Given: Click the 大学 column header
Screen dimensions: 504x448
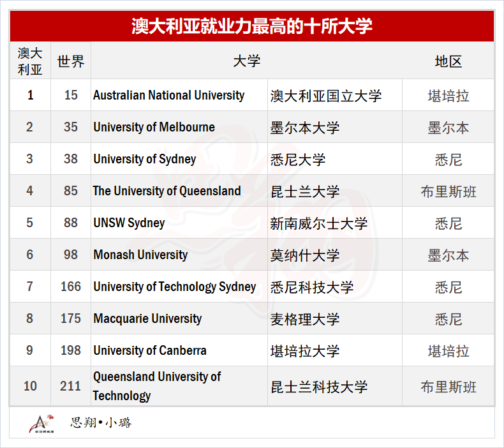Looking at the screenshot, I should 246,61.
